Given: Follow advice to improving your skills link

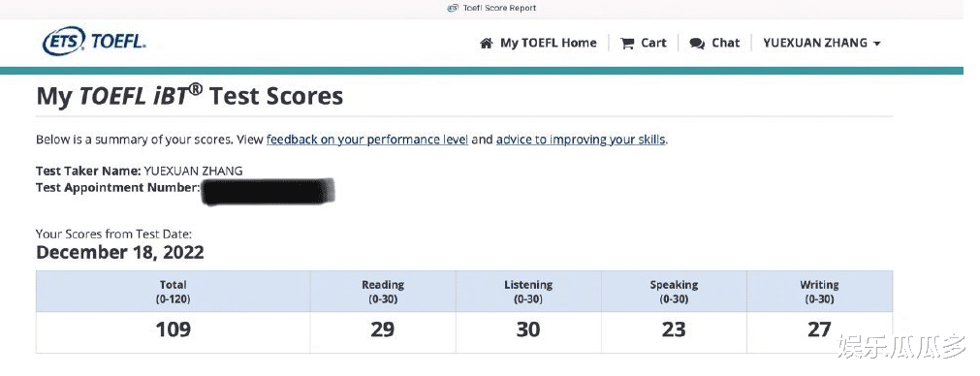Looking at the screenshot, I should [x=581, y=140].
